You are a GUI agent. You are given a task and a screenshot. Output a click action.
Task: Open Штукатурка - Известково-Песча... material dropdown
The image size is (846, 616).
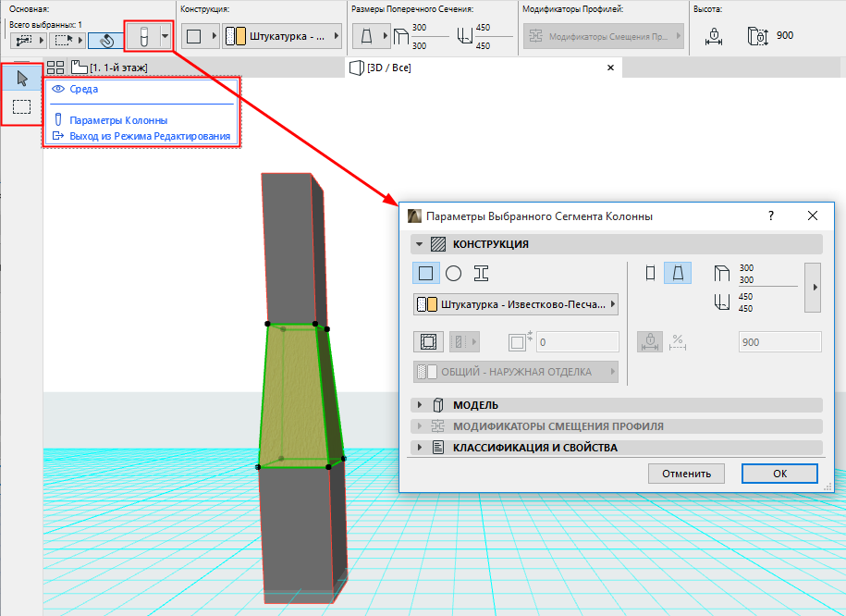coord(516,304)
